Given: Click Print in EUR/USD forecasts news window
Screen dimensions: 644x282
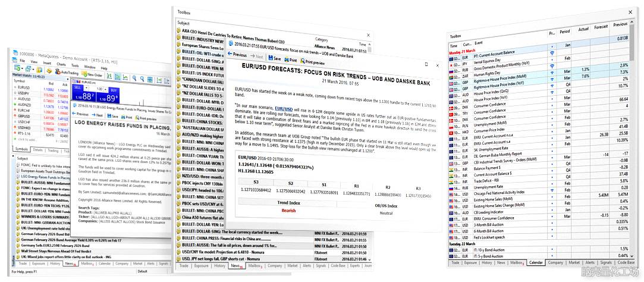Looking at the screenshot, I should (x=290, y=60).
